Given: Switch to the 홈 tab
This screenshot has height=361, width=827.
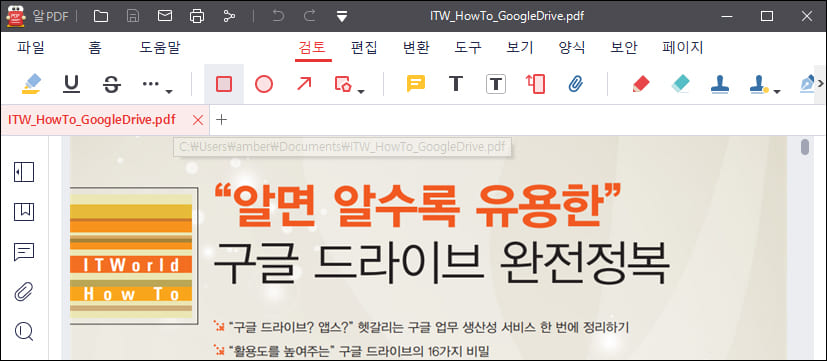Looking at the screenshot, I should [95, 48].
